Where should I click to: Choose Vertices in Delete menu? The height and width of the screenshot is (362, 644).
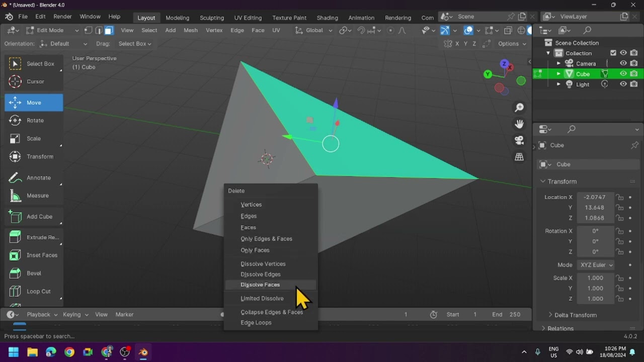[x=271, y=205]
